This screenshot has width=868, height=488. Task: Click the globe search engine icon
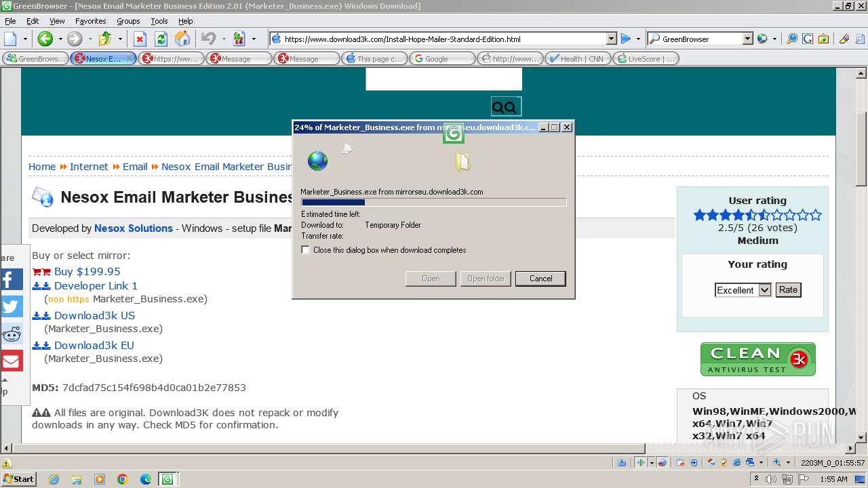762,39
